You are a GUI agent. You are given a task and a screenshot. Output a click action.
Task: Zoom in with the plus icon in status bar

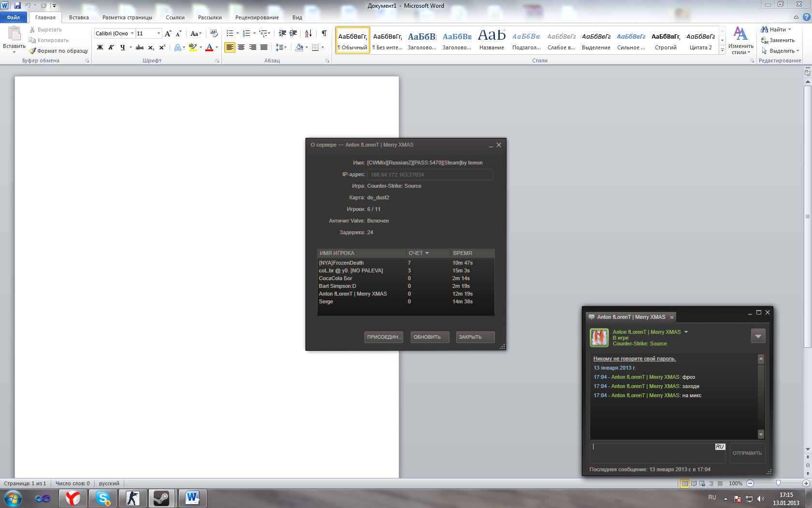pyautogui.click(x=806, y=483)
